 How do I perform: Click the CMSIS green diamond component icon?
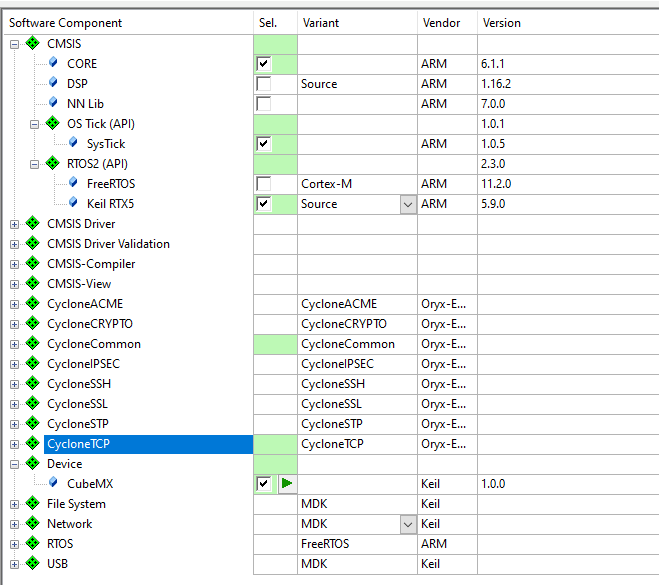pyautogui.click(x=33, y=44)
